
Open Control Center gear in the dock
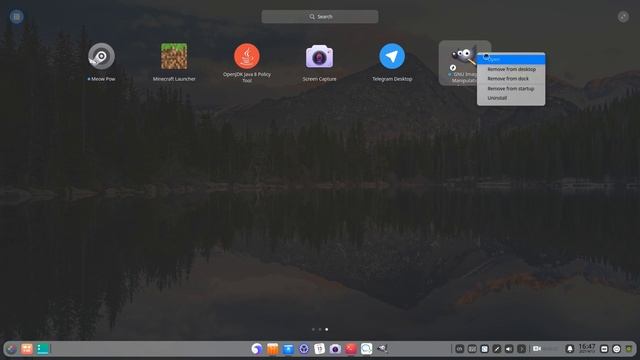[304, 349]
